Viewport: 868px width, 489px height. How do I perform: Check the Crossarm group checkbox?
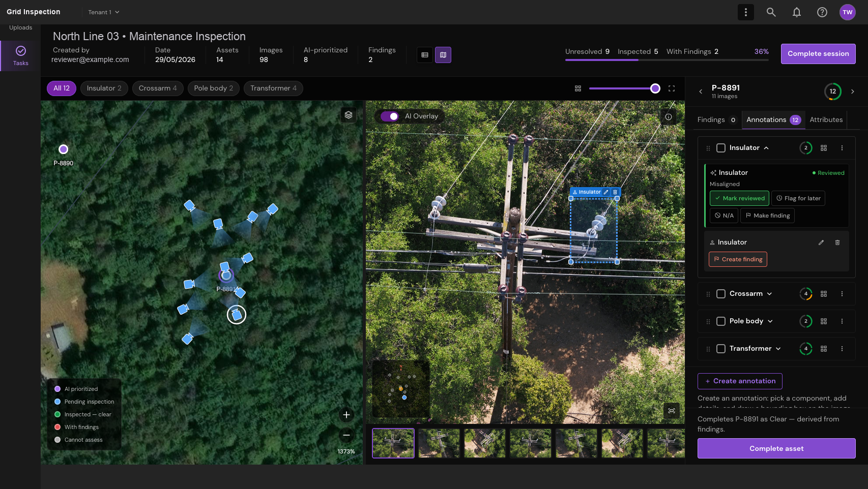721,294
